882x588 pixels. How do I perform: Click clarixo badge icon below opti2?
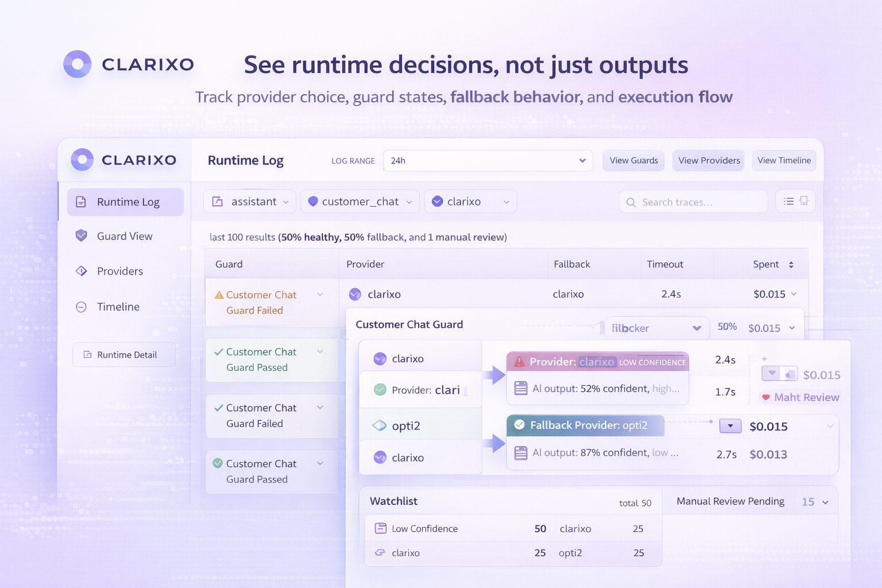[x=380, y=458]
